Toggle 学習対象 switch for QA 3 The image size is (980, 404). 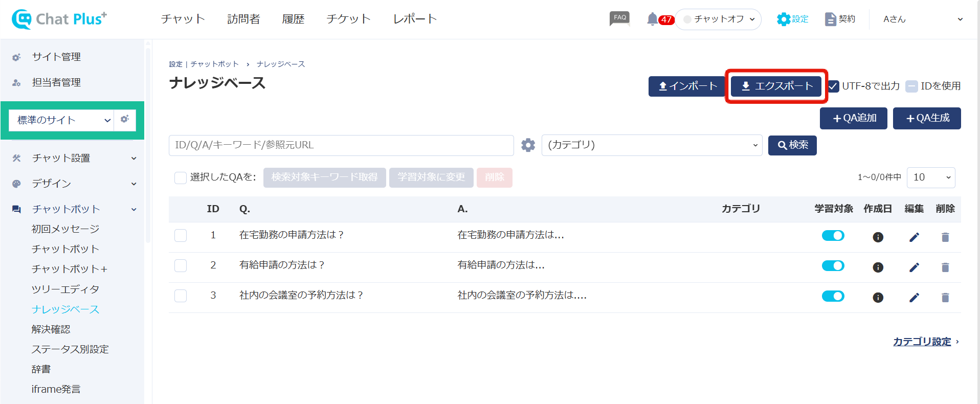833,296
